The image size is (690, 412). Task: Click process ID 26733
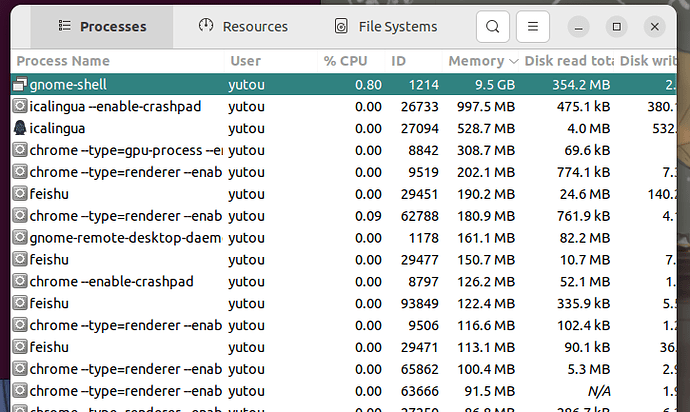(420, 107)
